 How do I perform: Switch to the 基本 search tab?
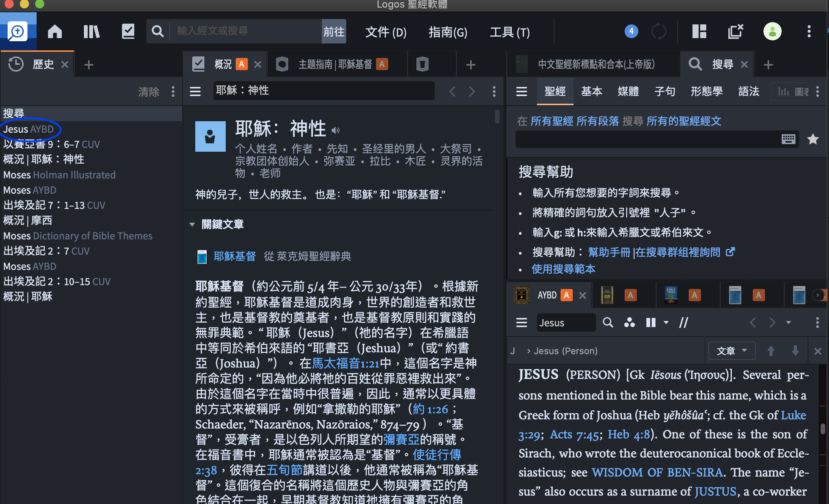click(591, 91)
